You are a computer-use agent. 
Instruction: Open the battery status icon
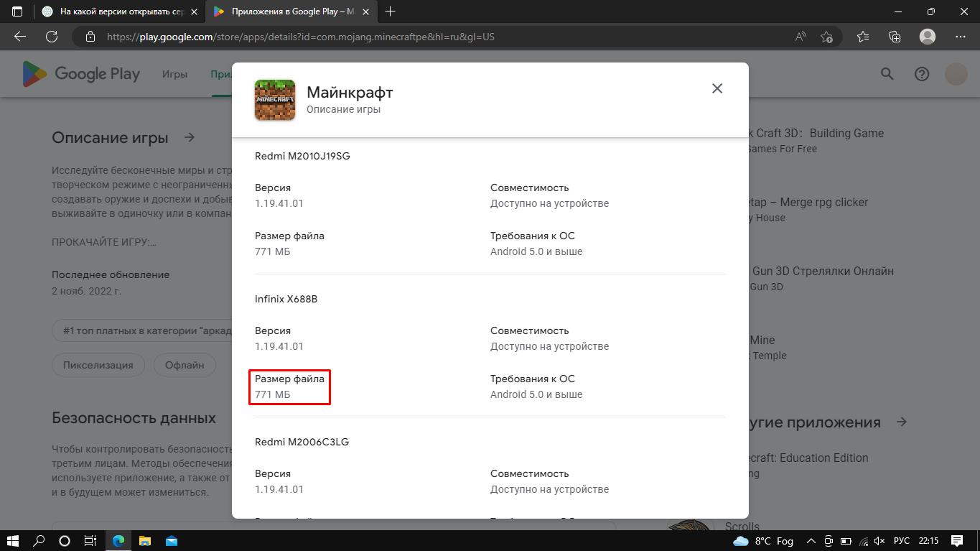[846, 540]
